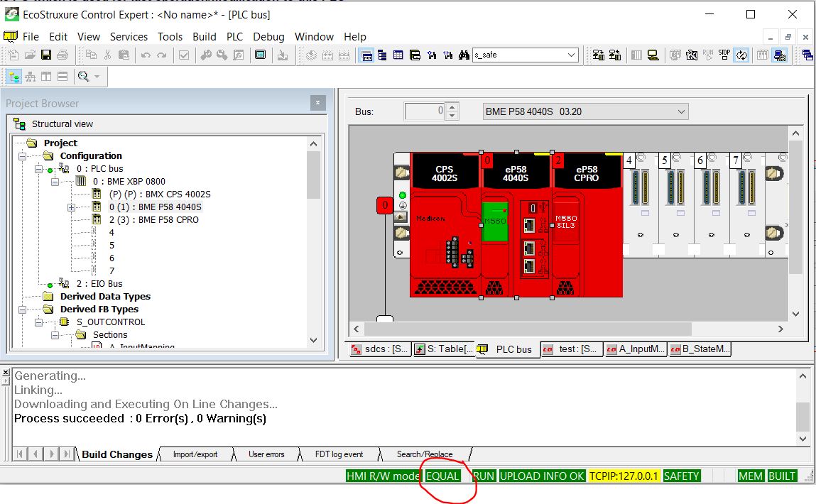The width and height of the screenshot is (816, 504).
Task: Select 2 : EIO Bus tree item
Action: tap(99, 283)
